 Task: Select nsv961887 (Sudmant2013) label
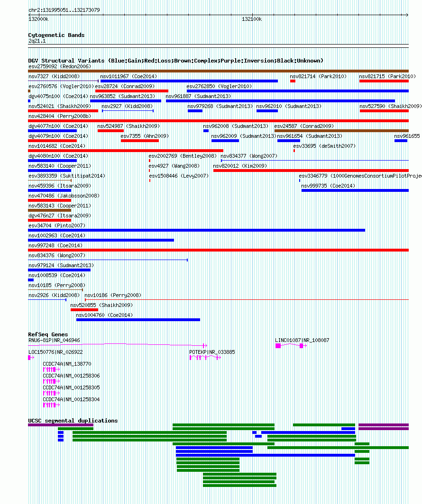pos(199,97)
